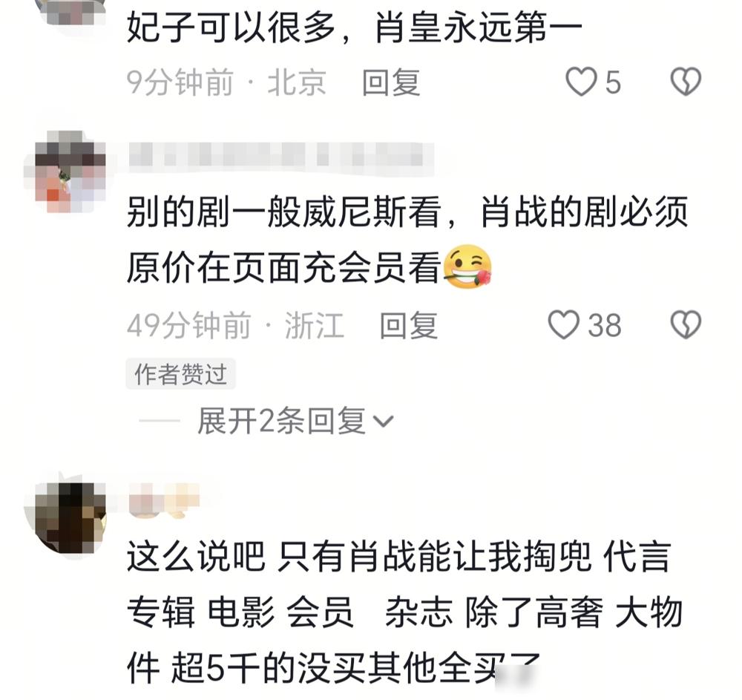742x700 pixels.
Task: Expand 展开2条回复 replies
Action: coord(281,421)
